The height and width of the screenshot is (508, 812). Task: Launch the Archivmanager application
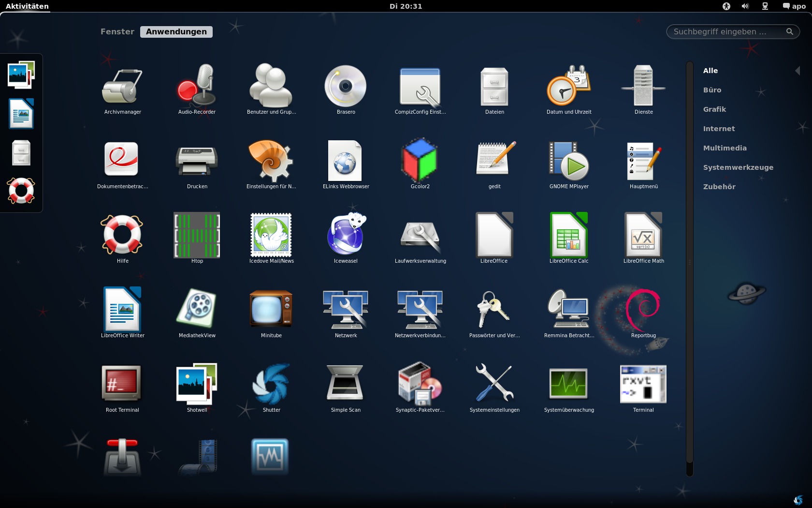122,90
